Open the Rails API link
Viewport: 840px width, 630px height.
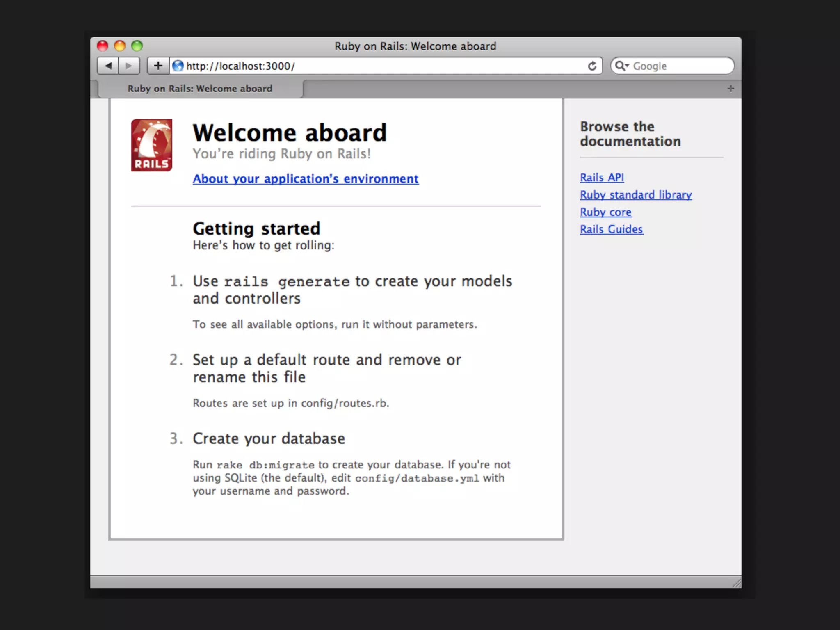coord(602,178)
